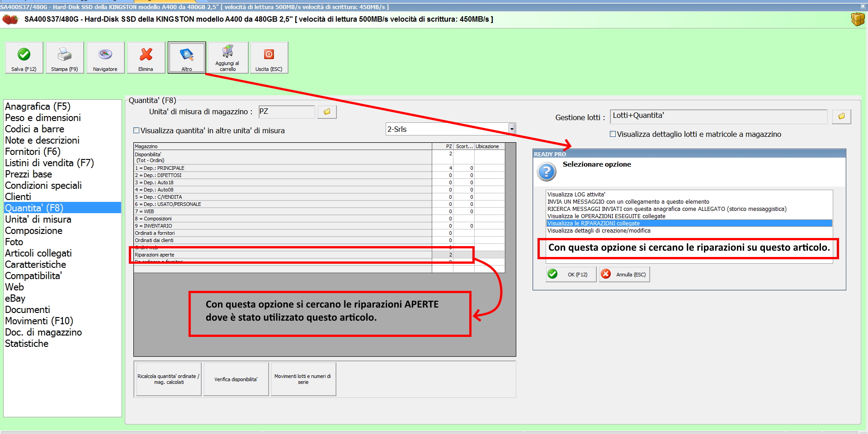The height and width of the screenshot is (434, 868).
Task: Select Condizioni speciali in sidebar
Action: (43, 185)
